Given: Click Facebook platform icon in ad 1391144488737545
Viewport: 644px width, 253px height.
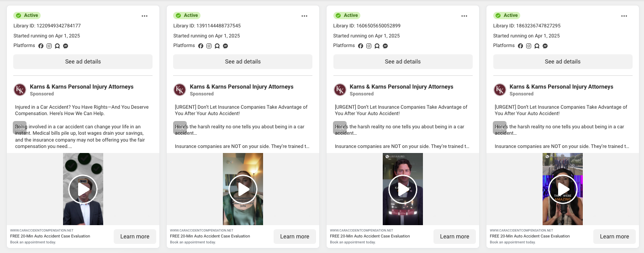Looking at the screenshot, I should (201, 46).
